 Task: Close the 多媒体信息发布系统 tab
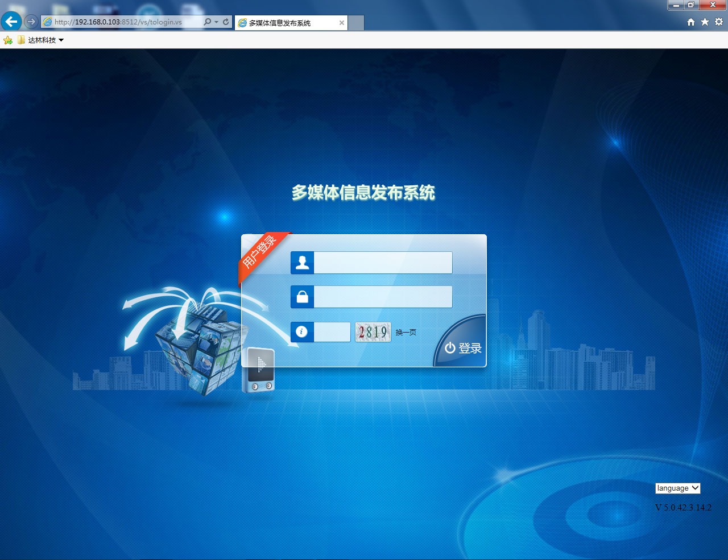point(342,23)
